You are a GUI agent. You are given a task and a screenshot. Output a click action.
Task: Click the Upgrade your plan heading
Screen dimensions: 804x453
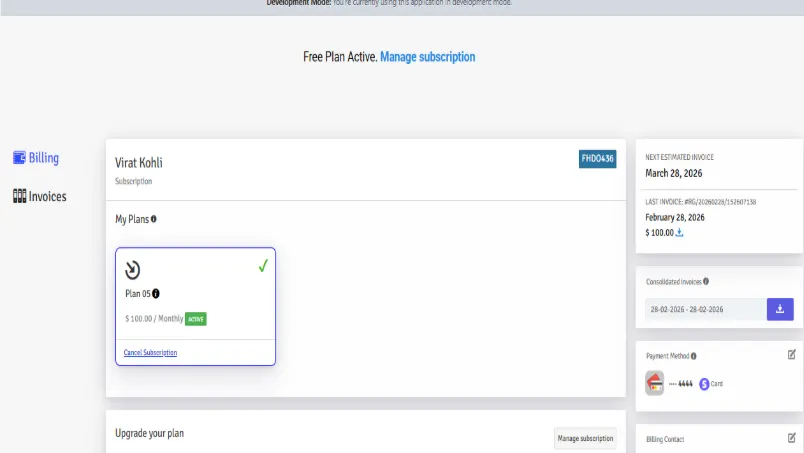pos(149,434)
